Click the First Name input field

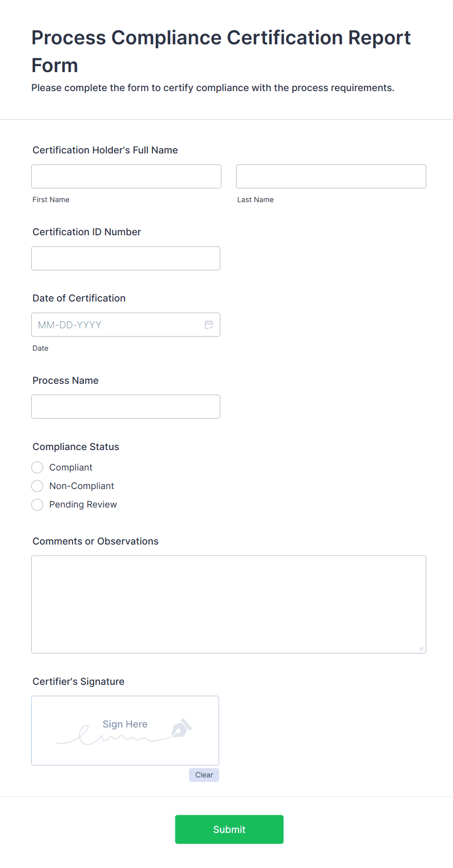click(126, 176)
